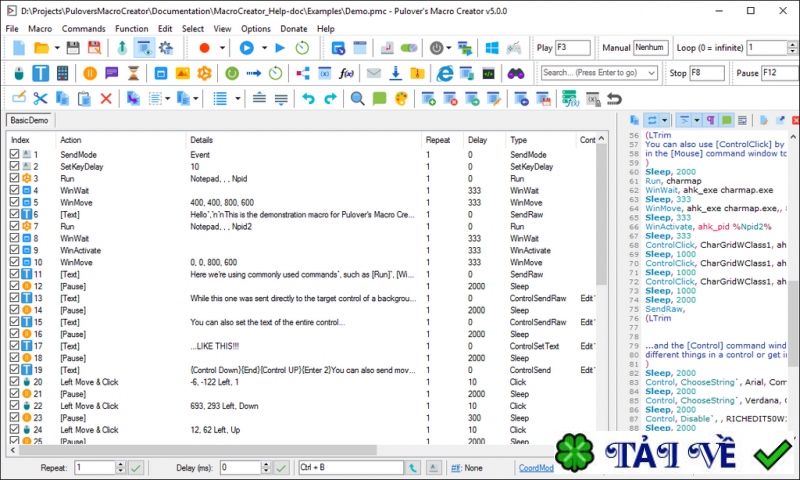
Task: Open the orange Run command gear icon
Action: 205,73
